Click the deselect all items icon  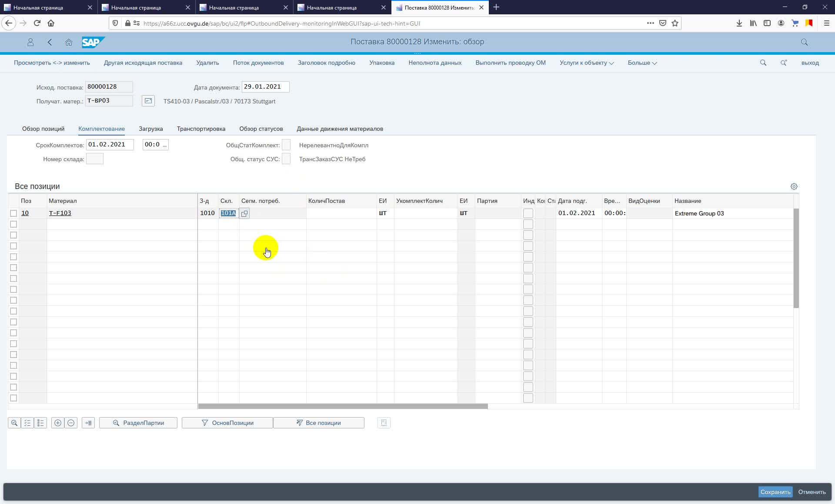40,423
